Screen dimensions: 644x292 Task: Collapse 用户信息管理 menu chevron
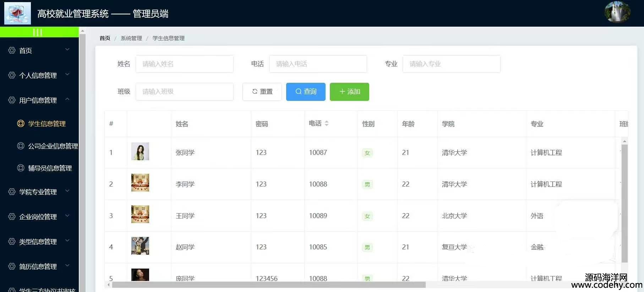click(67, 99)
